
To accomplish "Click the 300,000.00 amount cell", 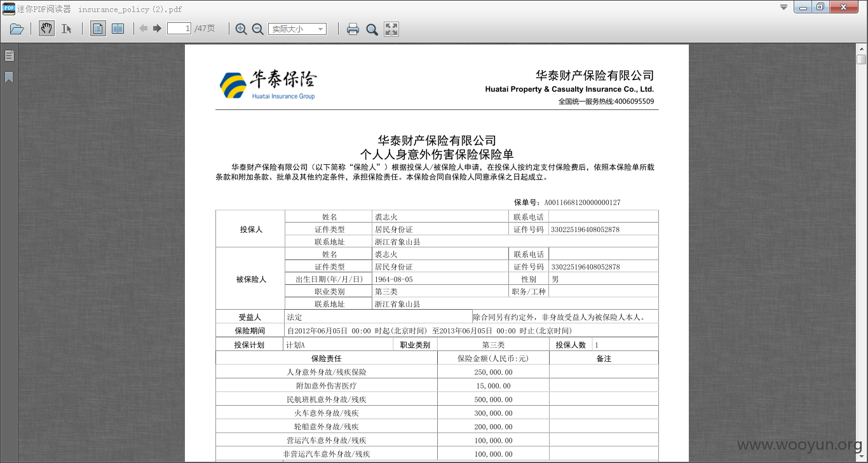I will (x=493, y=413).
